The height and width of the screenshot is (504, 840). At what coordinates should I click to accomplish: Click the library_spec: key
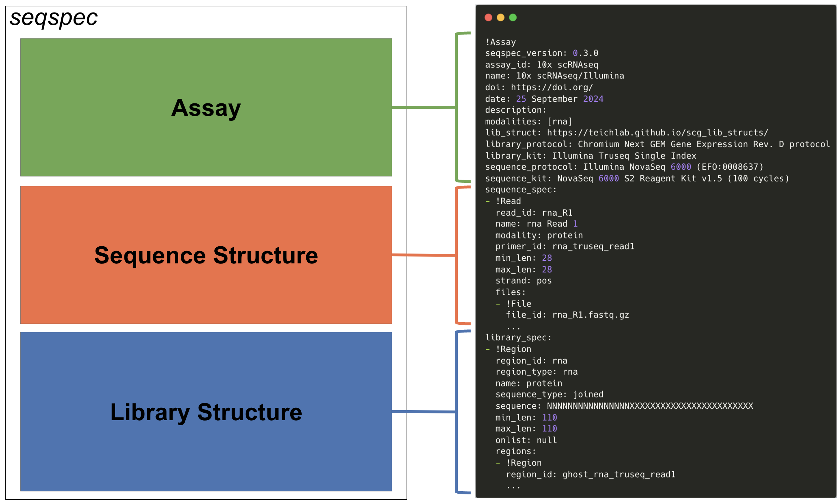[x=518, y=338]
